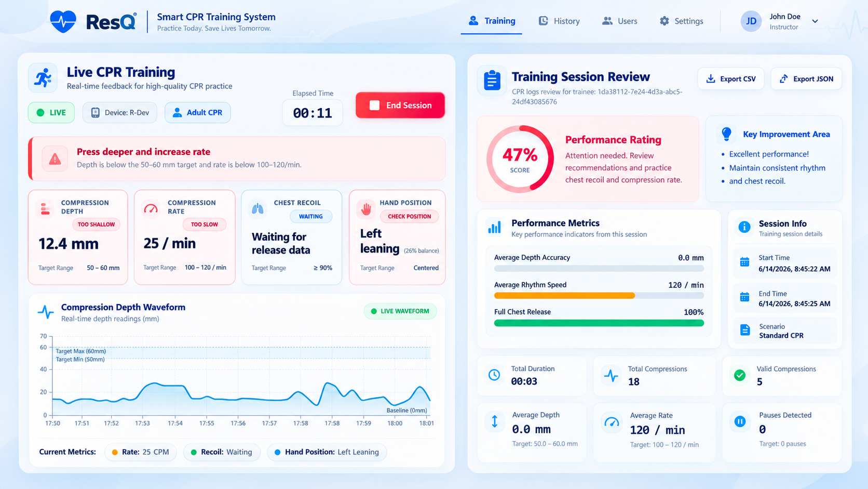The height and width of the screenshot is (489, 868).
Task: Click the 00:11 elapsed time display
Action: (x=313, y=113)
